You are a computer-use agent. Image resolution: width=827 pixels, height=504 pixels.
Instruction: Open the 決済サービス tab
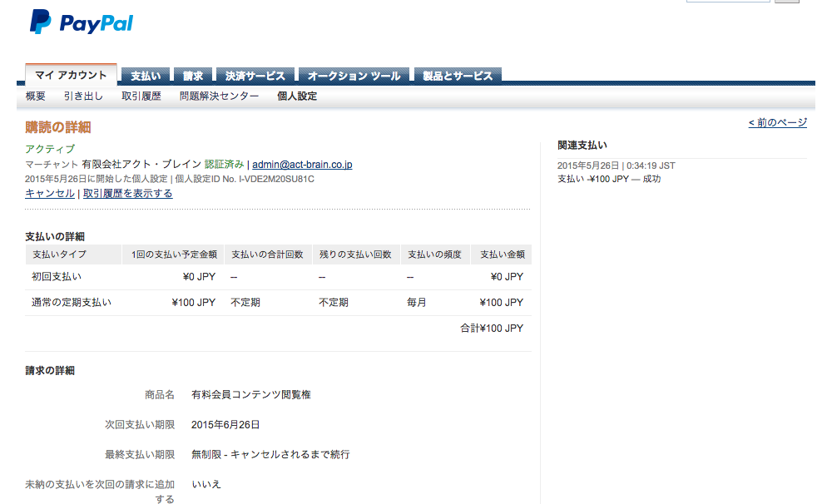(254, 75)
